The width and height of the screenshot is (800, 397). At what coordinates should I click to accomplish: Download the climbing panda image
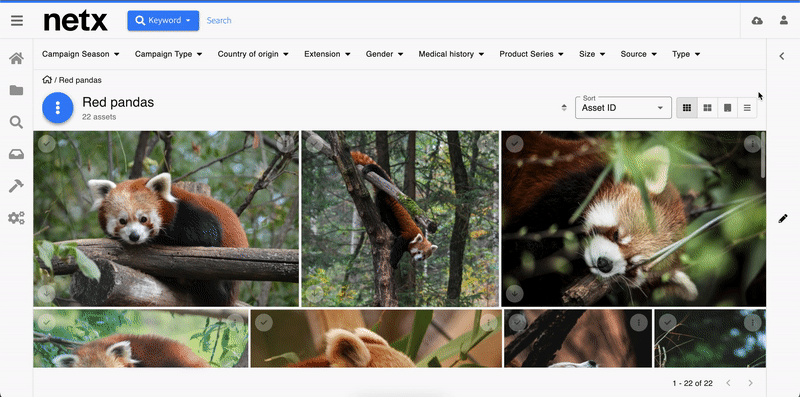tap(315, 293)
